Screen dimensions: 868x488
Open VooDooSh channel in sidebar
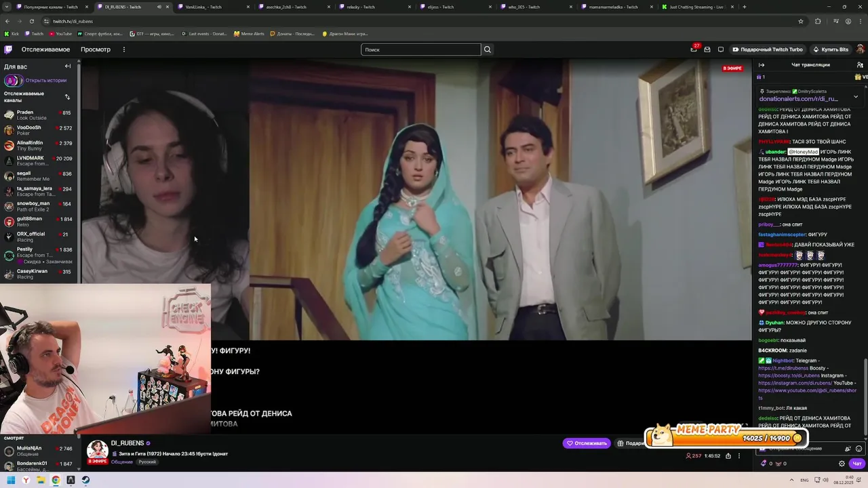point(39,130)
